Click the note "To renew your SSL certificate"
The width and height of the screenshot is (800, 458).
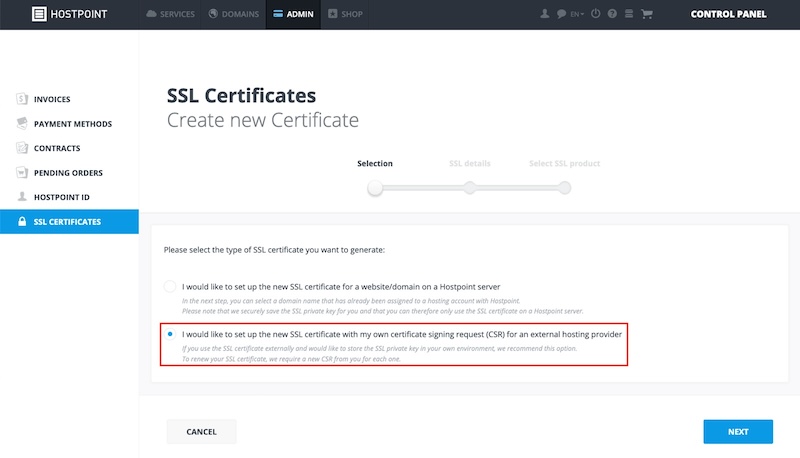[291, 359]
